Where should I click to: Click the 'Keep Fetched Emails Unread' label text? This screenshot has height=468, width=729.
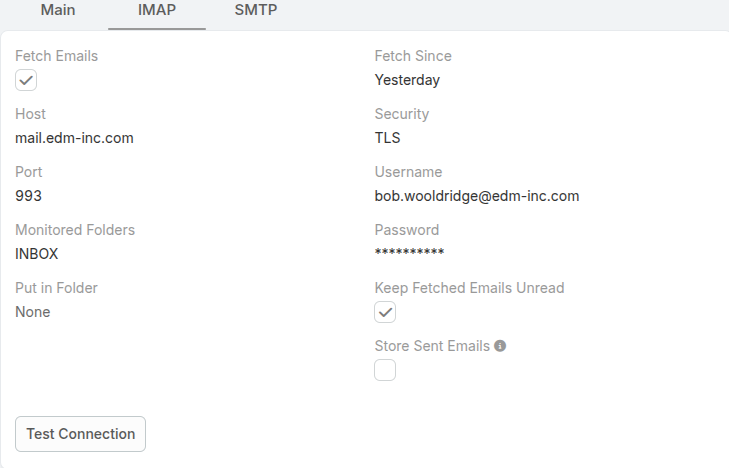click(469, 288)
